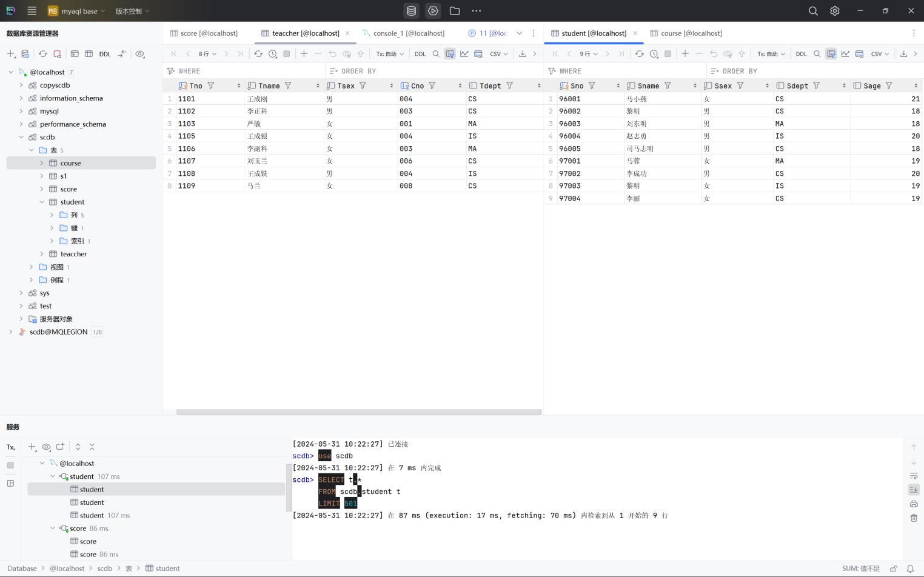Switch to score [@localhost] tab
Image resolution: width=924 pixels, height=577 pixels.
tap(204, 33)
